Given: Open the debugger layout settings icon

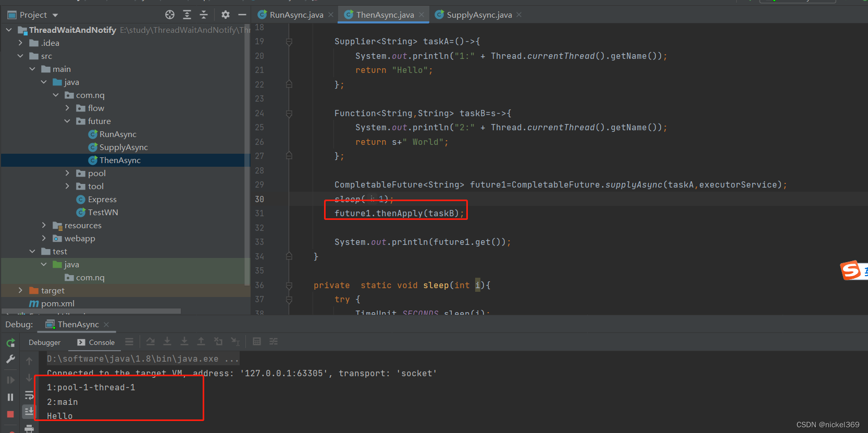Looking at the screenshot, I should (129, 342).
